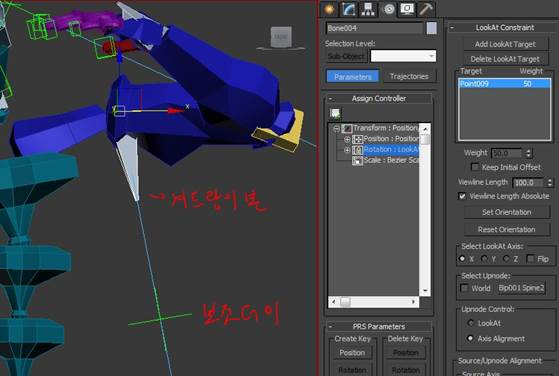Switch to the Parameters tab
The height and width of the screenshot is (376, 559).
(353, 77)
